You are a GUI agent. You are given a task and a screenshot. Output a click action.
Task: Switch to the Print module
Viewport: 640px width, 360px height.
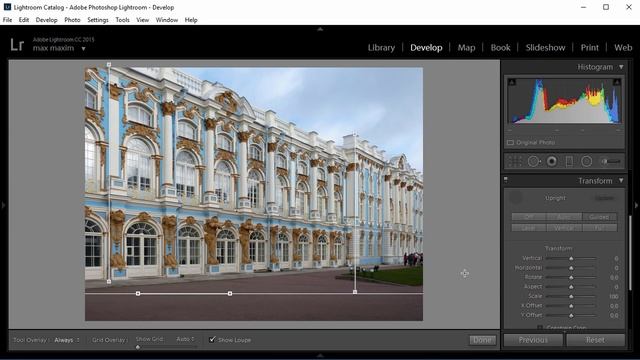[590, 48]
